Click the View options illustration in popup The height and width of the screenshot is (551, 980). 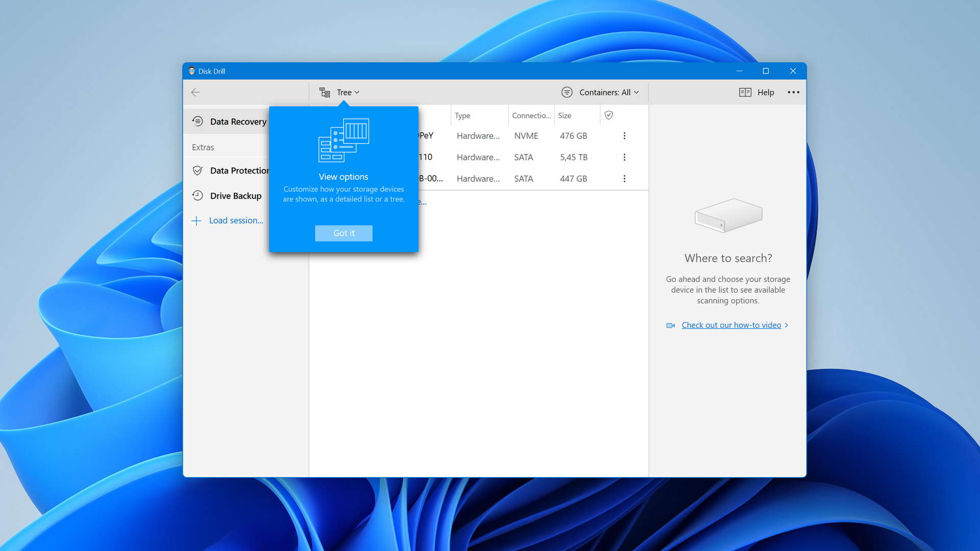click(344, 140)
